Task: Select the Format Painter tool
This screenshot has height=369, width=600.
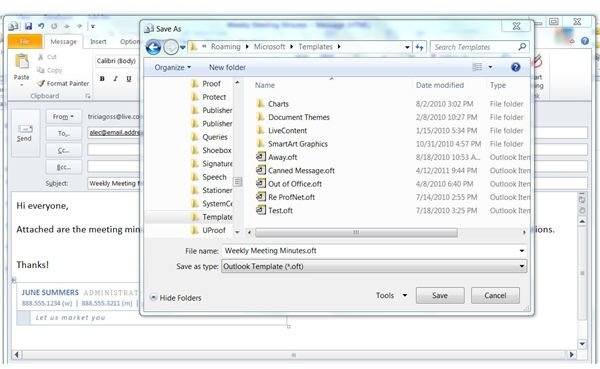Action: coord(63,83)
